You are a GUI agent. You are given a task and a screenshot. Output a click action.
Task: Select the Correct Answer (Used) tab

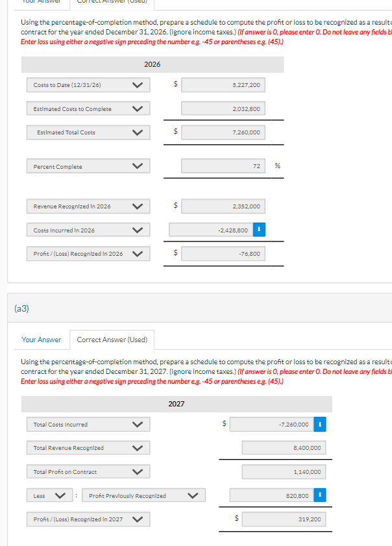click(112, 340)
